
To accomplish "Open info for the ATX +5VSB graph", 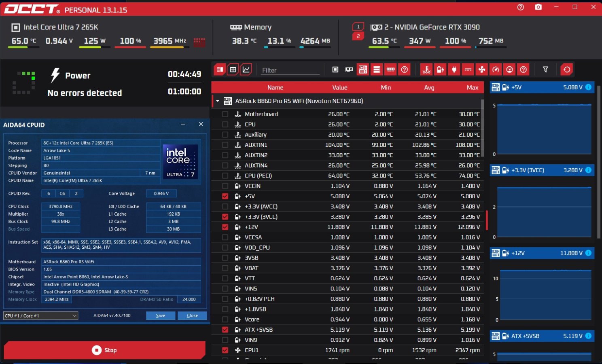I will tap(588, 336).
